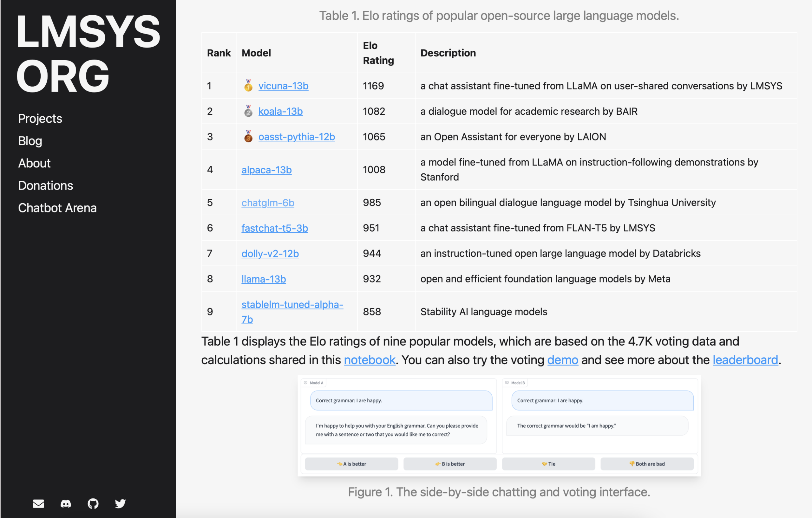Open the Donations page
Viewport: 812px width, 518px height.
[46, 186]
